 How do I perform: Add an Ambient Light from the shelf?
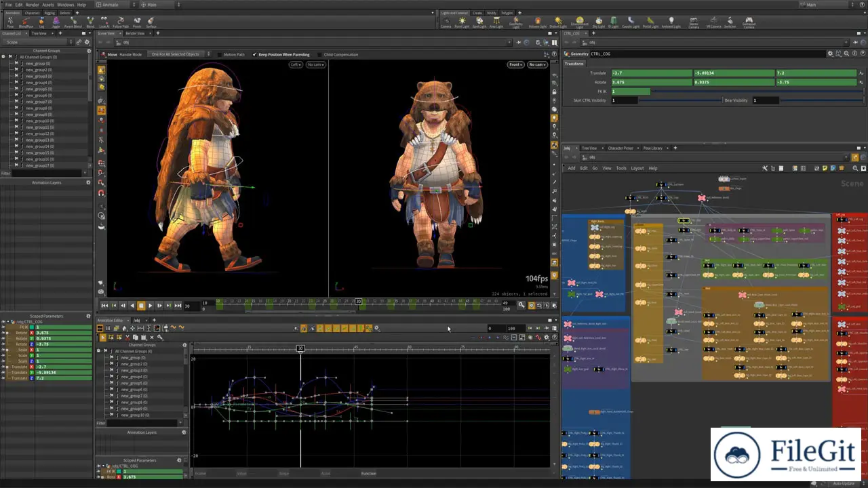(x=671, y=22)
